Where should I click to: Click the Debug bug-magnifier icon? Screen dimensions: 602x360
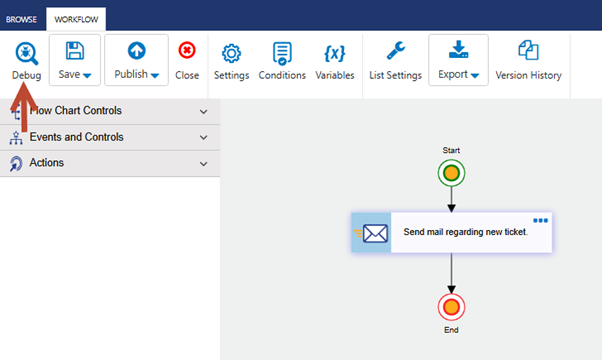(26, 53)
